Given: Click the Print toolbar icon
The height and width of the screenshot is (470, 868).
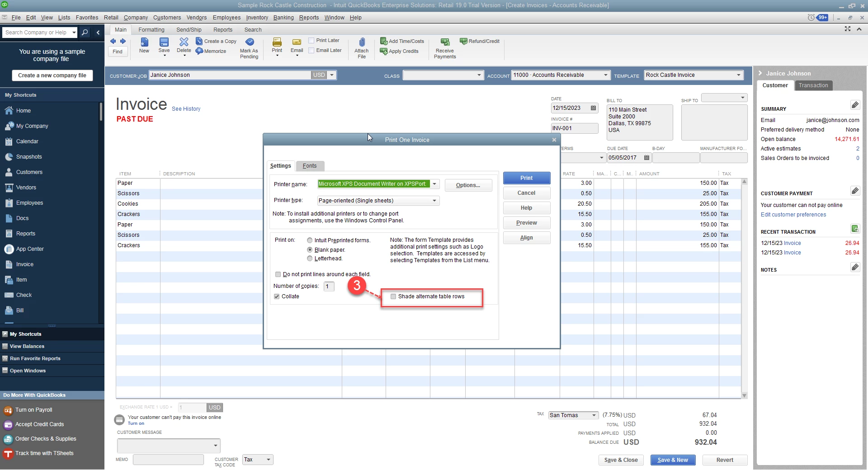Looking at the screenshot, I should [x=277, y=42].
